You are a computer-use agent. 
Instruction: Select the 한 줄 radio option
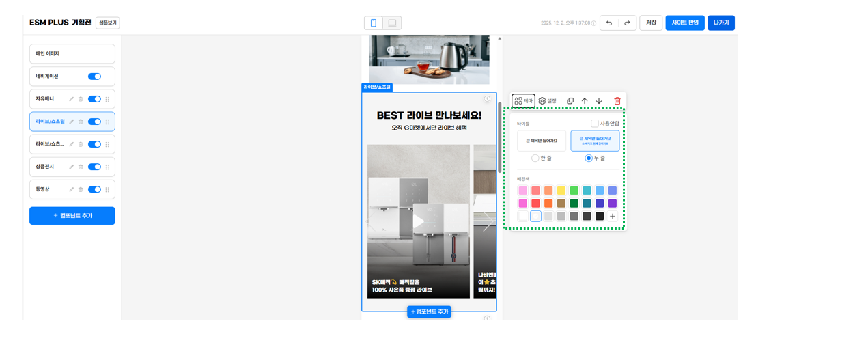point(535,158)
